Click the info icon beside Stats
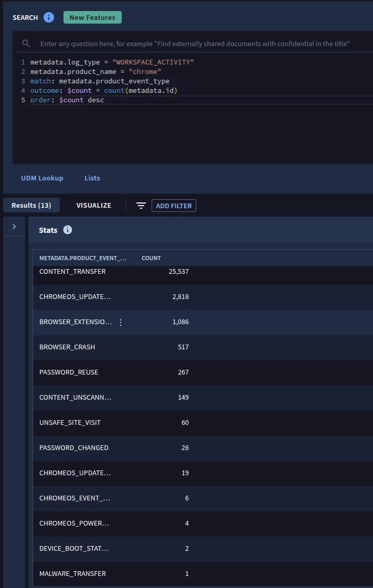 [x=68, y=230]
